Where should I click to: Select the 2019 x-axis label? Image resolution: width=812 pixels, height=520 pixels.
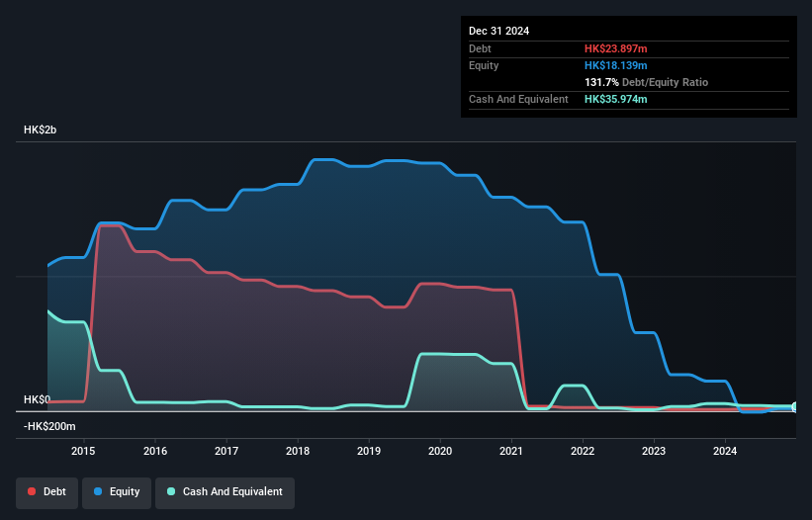(369, 451)
